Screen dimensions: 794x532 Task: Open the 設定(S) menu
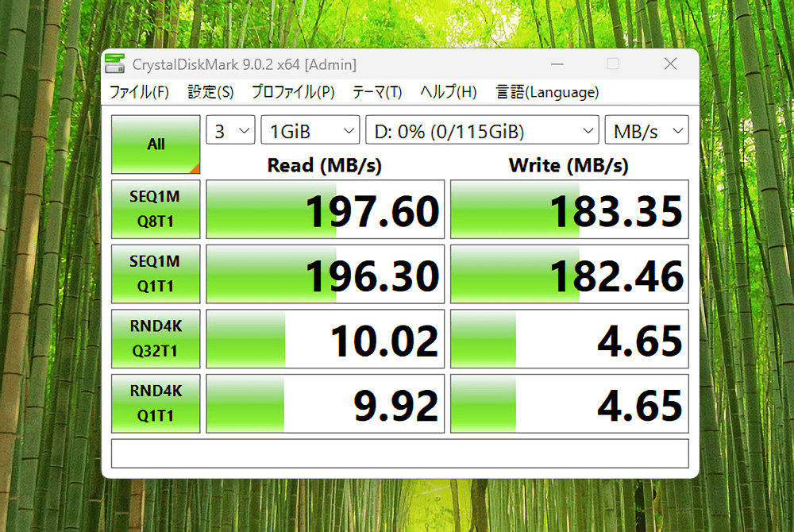pyautogui.click(x=210, y=92)
